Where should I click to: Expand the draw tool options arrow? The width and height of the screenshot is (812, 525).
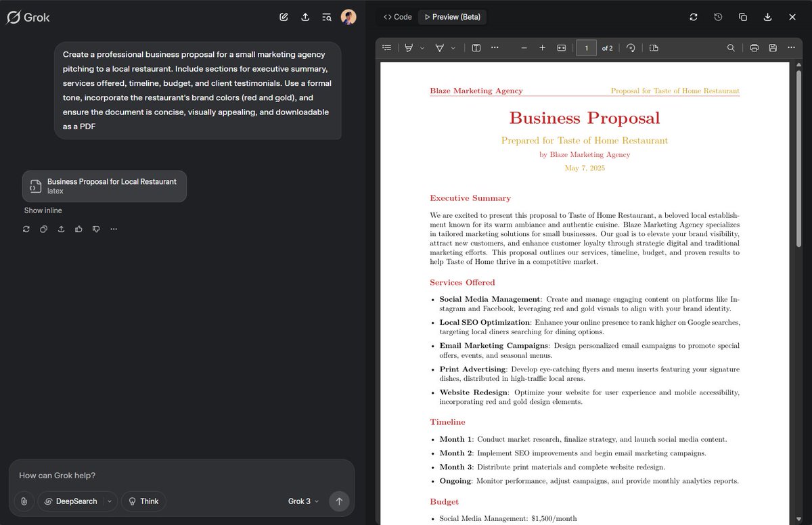[453, 47]
